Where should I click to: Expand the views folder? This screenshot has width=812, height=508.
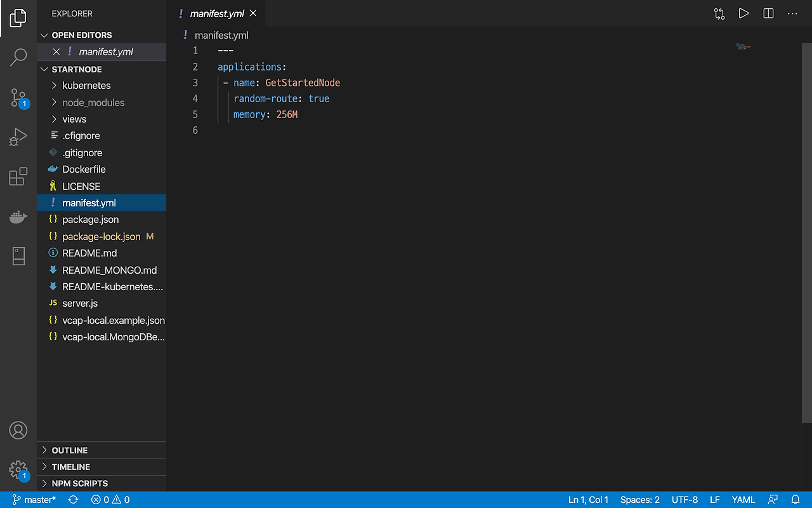coord(101,119)
